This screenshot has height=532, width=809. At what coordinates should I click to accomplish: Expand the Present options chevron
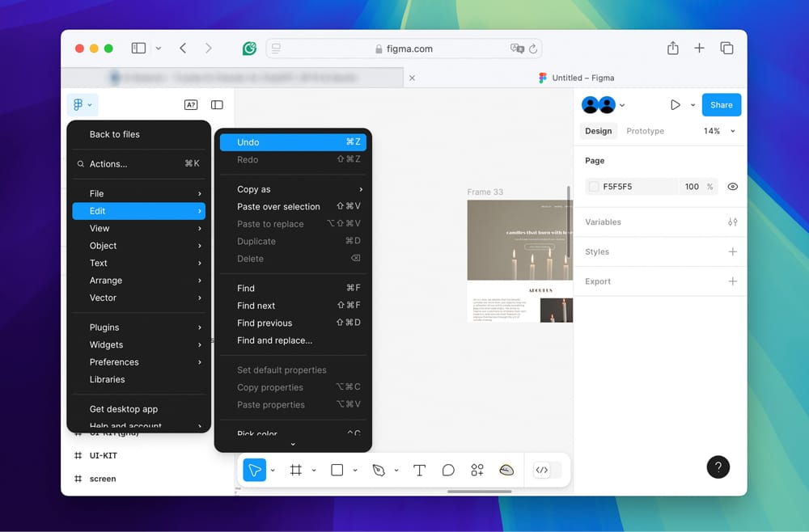point(693,104)
